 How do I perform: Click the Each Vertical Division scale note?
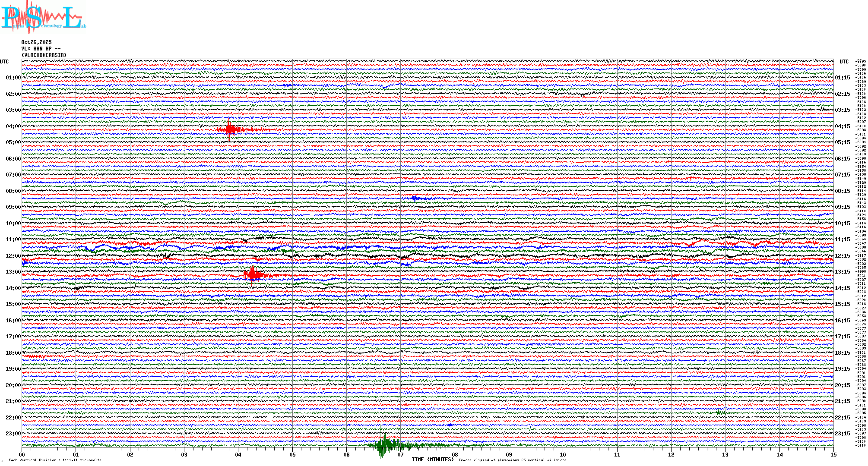coord(55,460)
